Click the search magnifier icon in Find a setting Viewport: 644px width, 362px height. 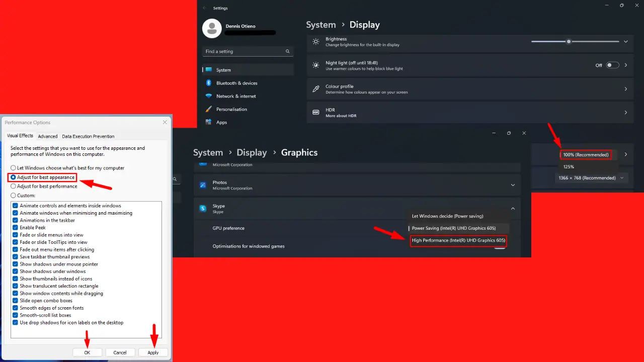pos(288,51)
